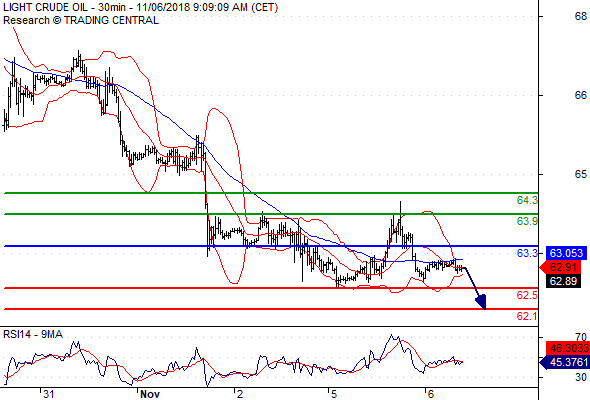The image size is (590, 400).
Task: Click the black 62.89 price label
Action: point(563,281)
